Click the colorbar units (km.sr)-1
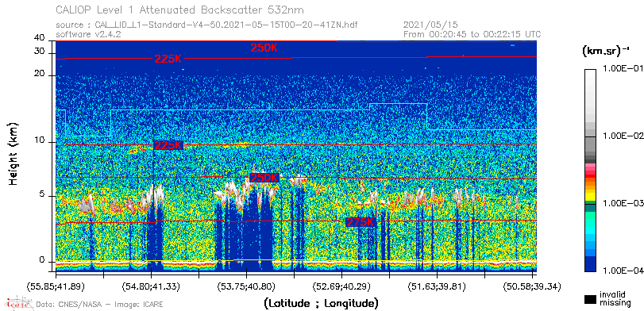Screen dimensions: 644x311 pos(606,51)
